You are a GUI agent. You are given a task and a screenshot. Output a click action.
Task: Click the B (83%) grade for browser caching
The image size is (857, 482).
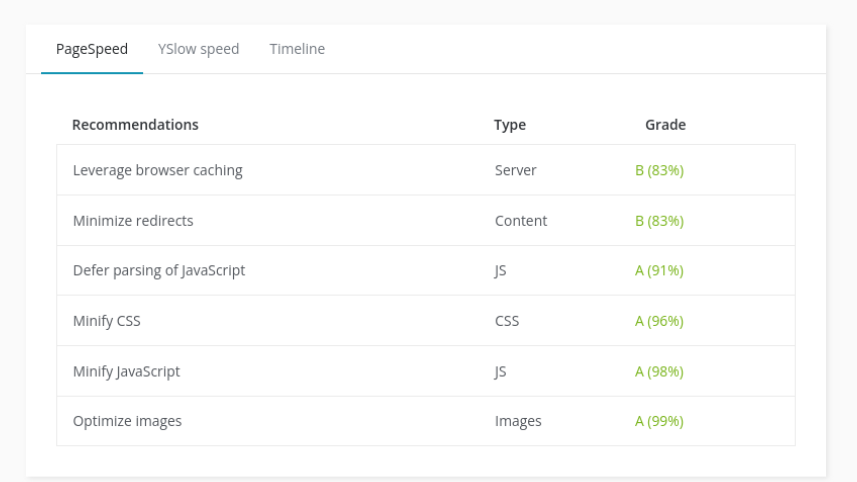pos(659,170)
